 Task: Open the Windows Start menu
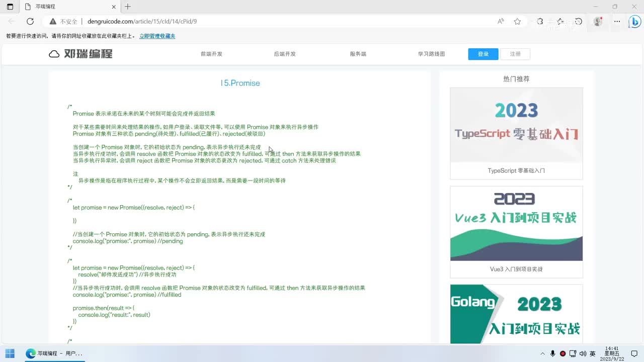[10, 353]
